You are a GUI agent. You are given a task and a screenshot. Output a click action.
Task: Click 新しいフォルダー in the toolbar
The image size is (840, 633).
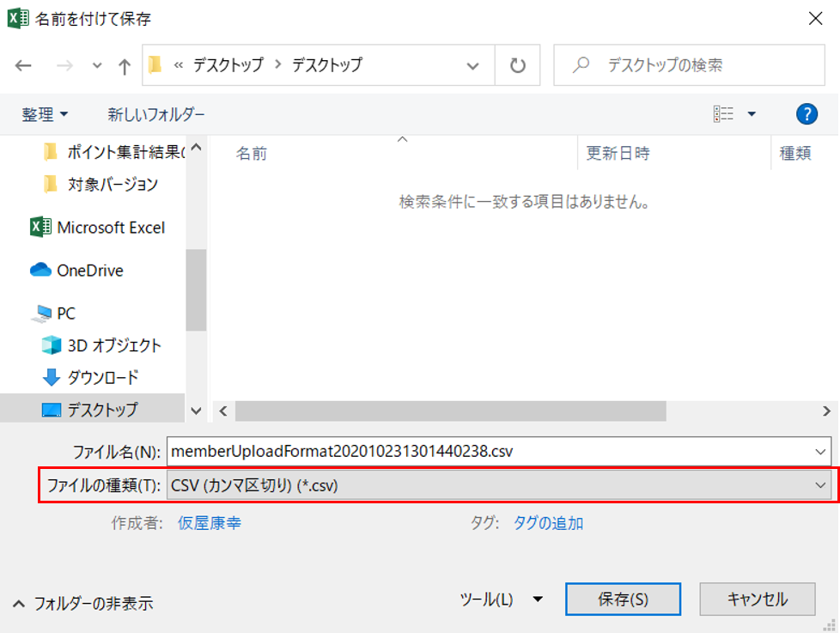(156, 114)
